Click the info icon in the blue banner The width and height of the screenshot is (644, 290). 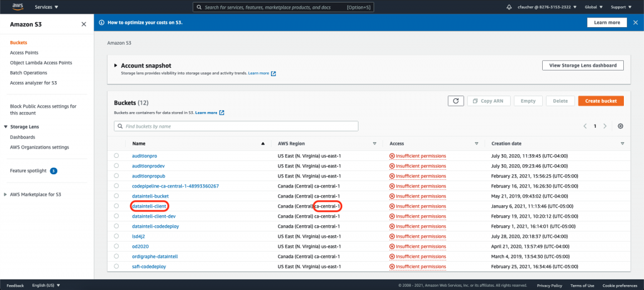(x=102, y=23)
